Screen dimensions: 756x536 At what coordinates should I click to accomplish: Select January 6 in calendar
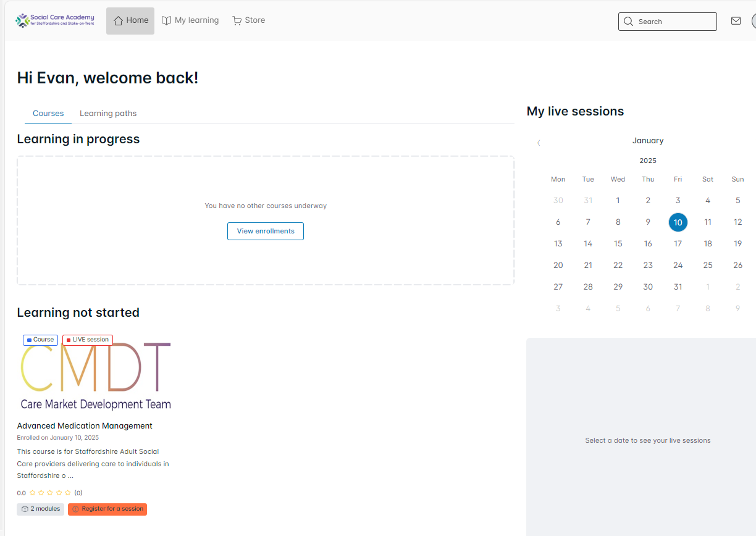coord(558,222)
